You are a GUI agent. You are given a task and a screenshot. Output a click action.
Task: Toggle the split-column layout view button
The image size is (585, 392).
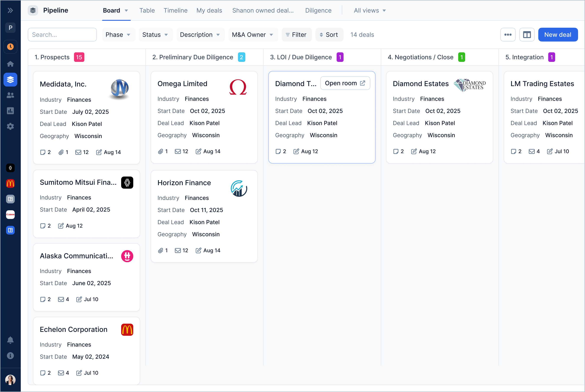[x=527, y=35]
